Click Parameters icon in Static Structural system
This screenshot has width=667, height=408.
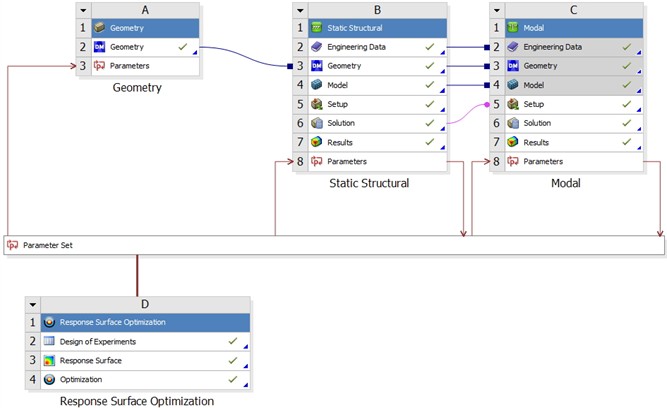tap(316, 161)
